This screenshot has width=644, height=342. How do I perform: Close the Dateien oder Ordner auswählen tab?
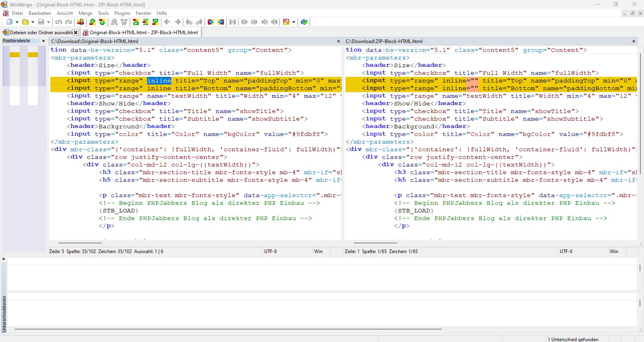click(x=75, y=33)
